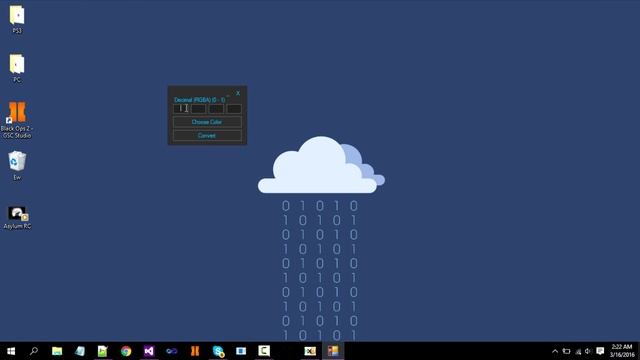The height and width of the screenshot is (360, 640).
Task: Open File Explorer from the taskbar
Action: click(x=57, y=351)
